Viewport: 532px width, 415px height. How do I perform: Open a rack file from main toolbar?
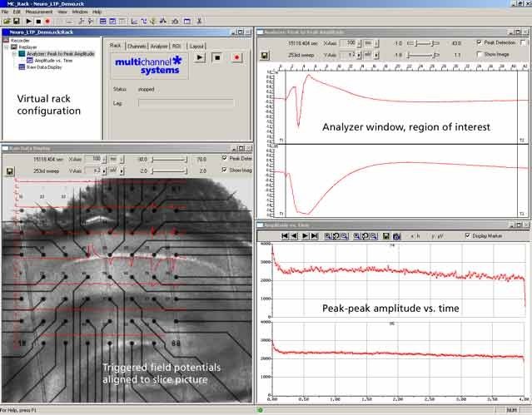(7, 21)
